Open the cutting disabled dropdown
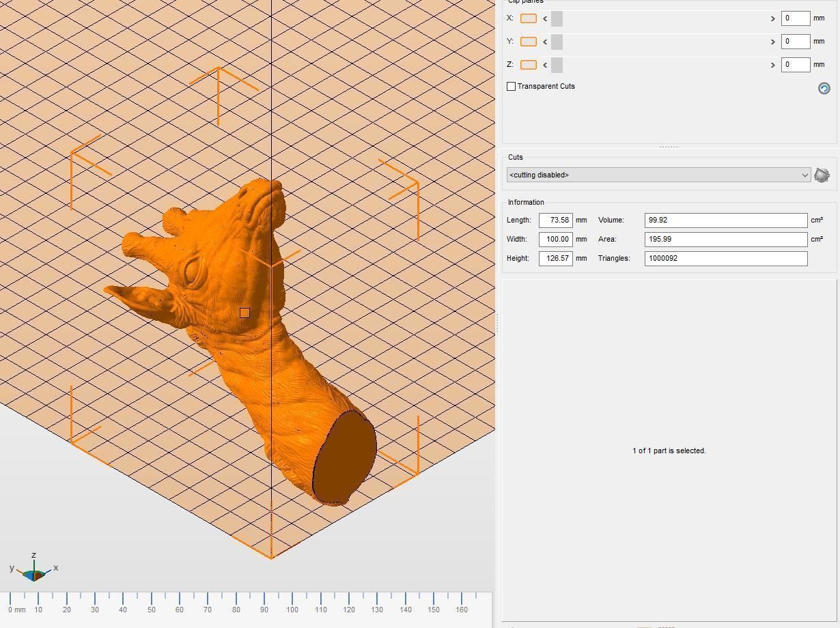This screenshot has width=840, height=628. coord(658,175)
